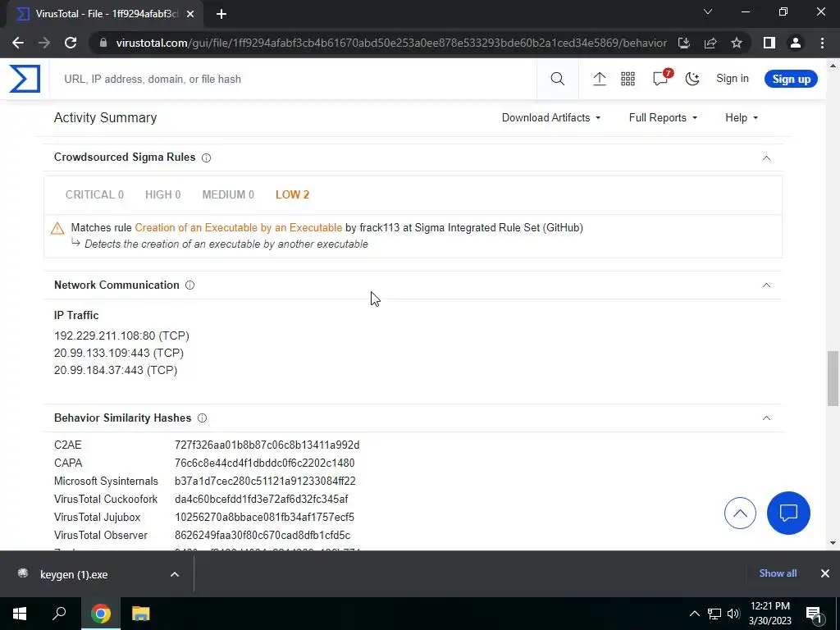Open Chrome three-dot menu

822,43
